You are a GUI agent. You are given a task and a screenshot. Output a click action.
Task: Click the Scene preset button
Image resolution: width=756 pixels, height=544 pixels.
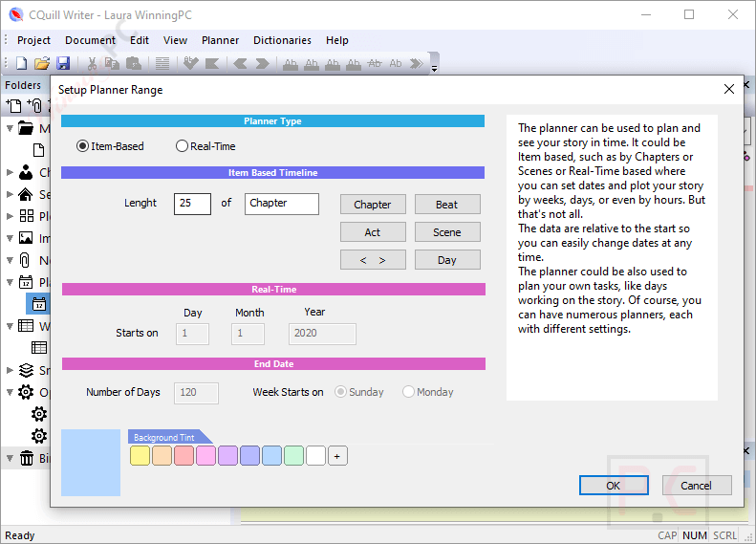pos(447,232)
